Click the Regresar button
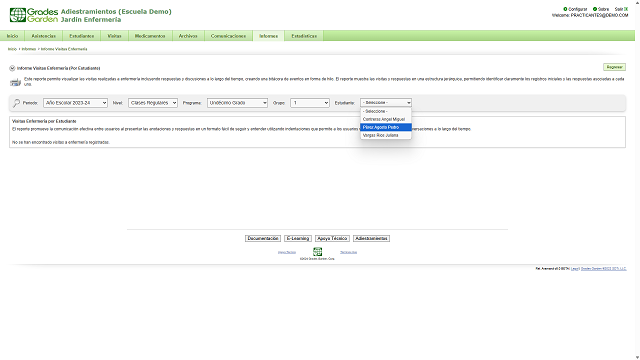640x360 pixels. click(x=614, y=67)
